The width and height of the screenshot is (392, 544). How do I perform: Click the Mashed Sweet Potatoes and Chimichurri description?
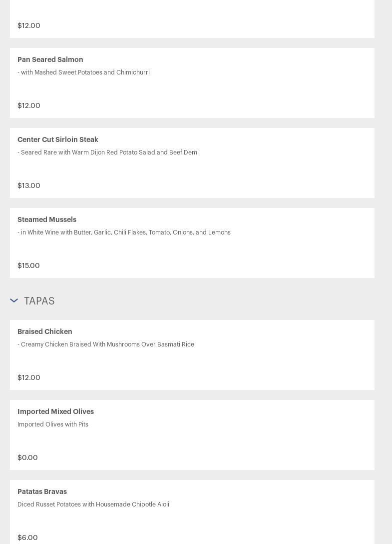coord(83,72)
